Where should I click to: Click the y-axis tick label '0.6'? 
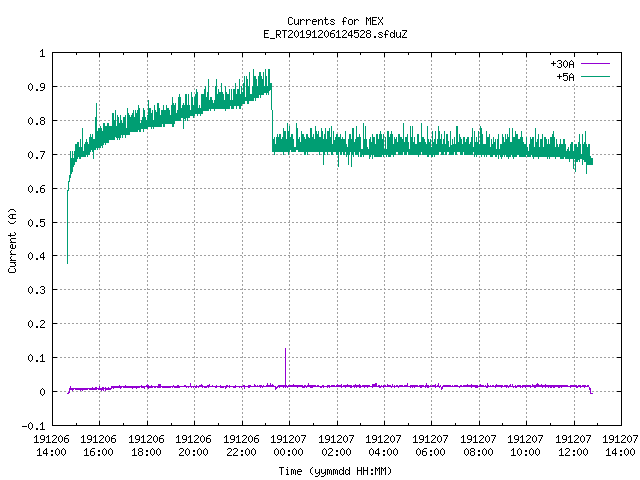36,189
